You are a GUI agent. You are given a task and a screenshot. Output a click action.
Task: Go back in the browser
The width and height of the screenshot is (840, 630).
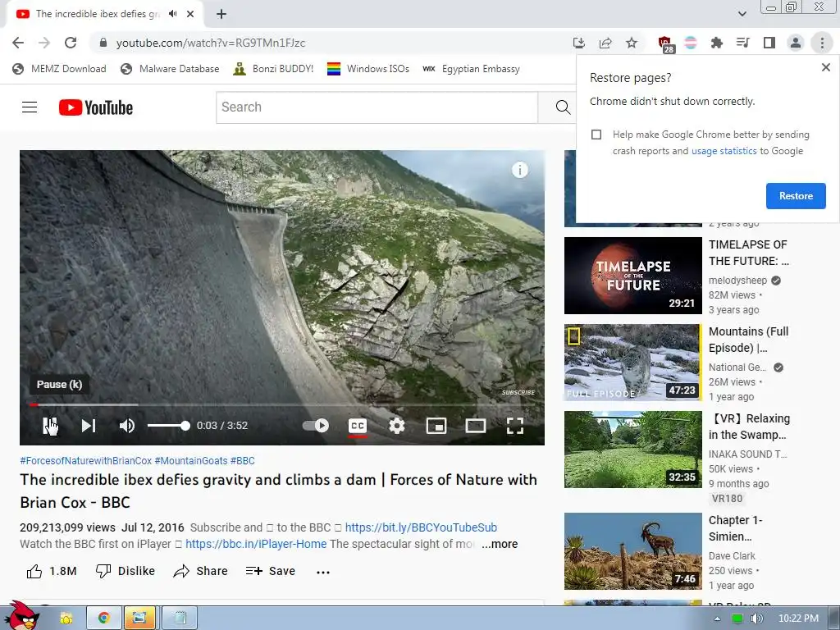[x=18, y=43]
